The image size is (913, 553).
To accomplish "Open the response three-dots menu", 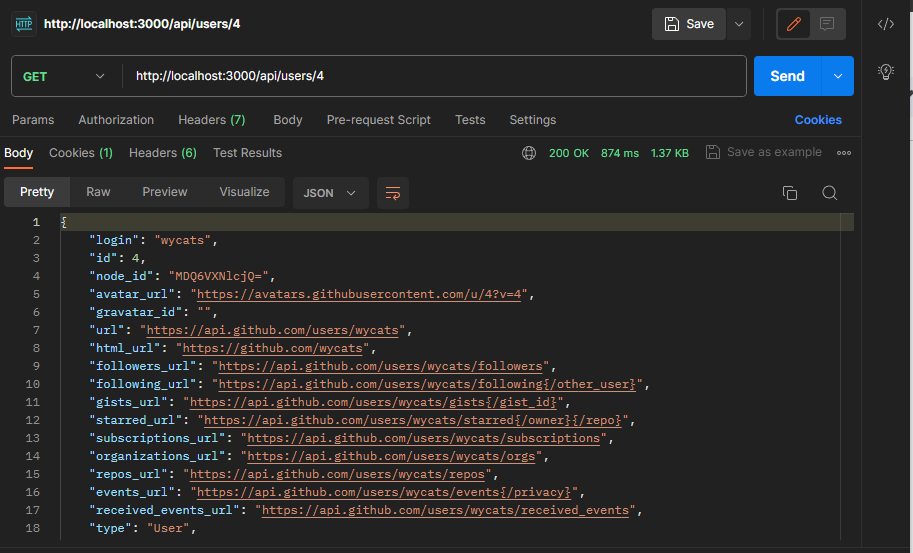I will click(x=844, y=153).
